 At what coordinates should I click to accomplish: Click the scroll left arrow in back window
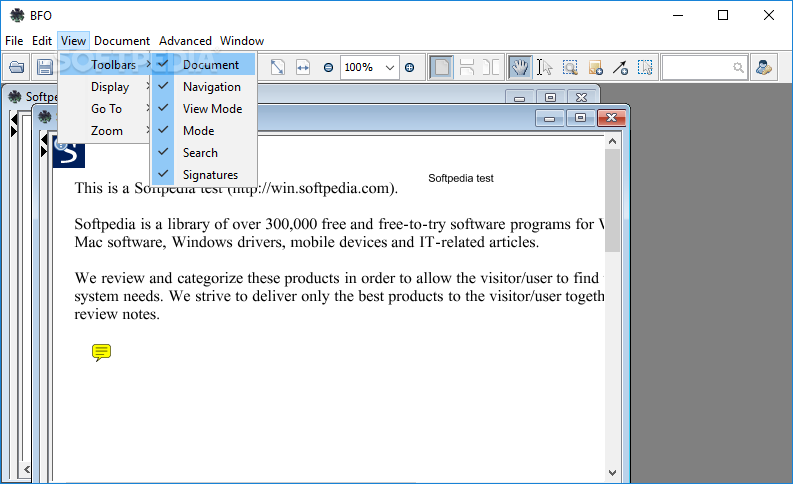(26, 470)
